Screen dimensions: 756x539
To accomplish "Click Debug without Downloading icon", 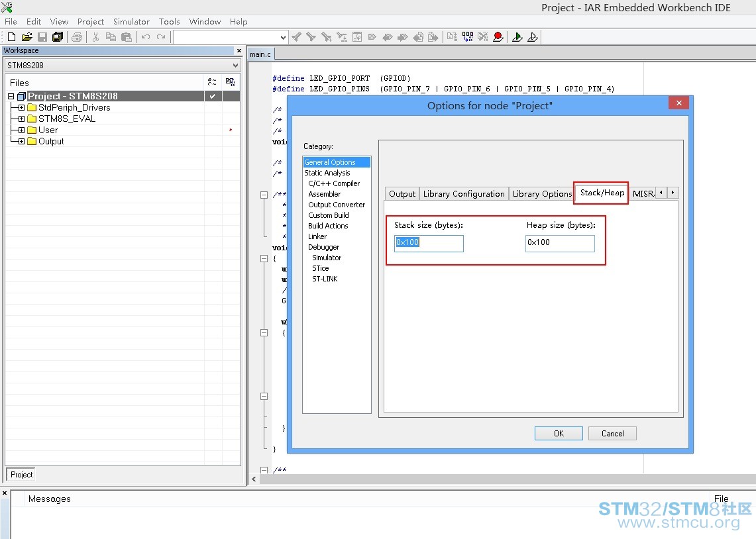I will [x=533, y=37].
